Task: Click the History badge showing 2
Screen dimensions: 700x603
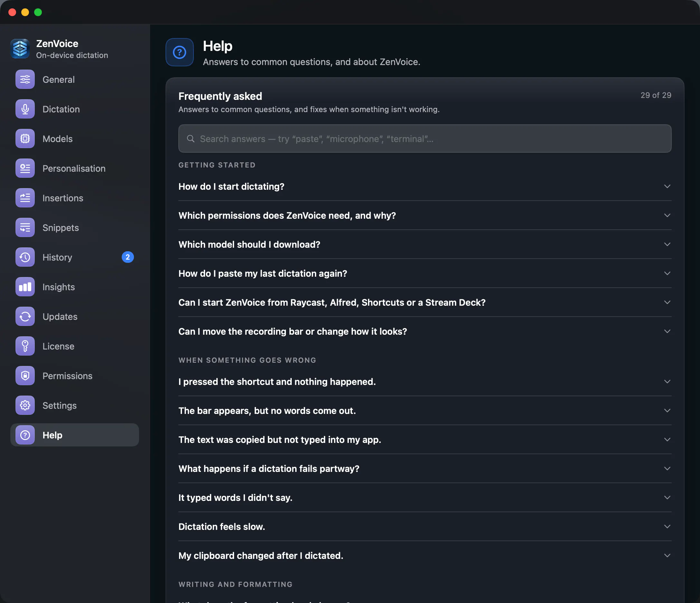Action: point(128,257)
